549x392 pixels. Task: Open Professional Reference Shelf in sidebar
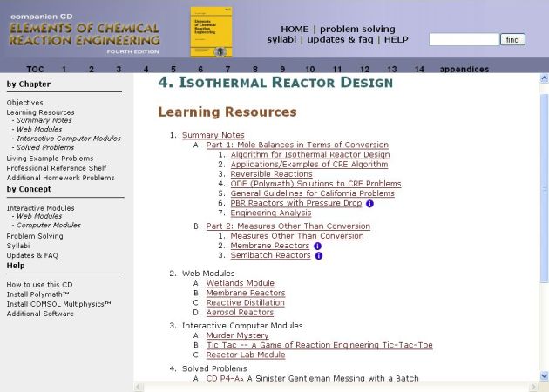tap(57, 168)
